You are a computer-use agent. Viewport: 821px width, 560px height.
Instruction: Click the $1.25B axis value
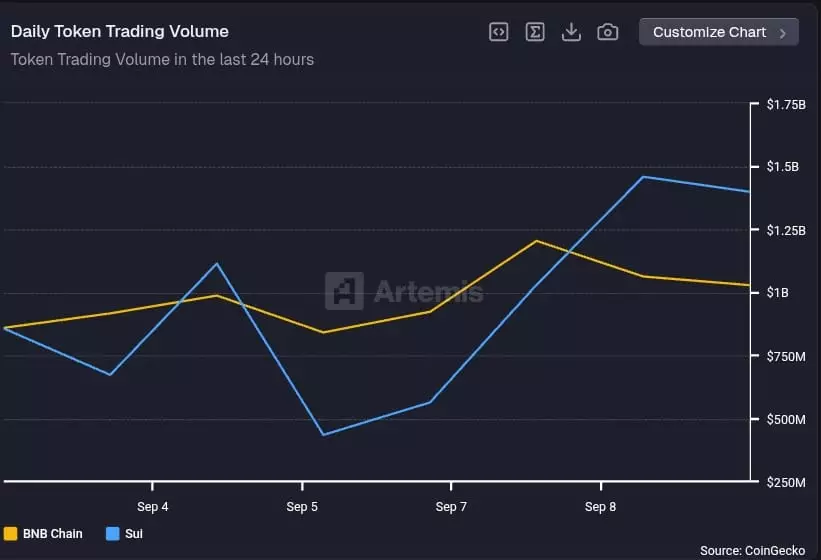(786, 230)
